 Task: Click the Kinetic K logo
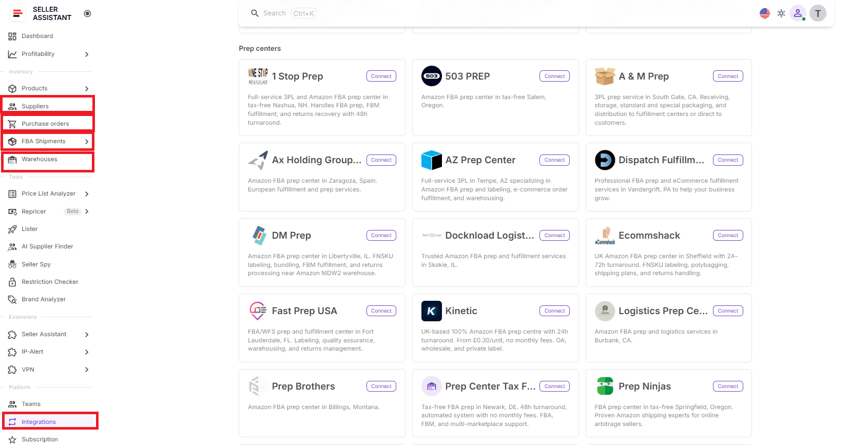pos(431,311)
